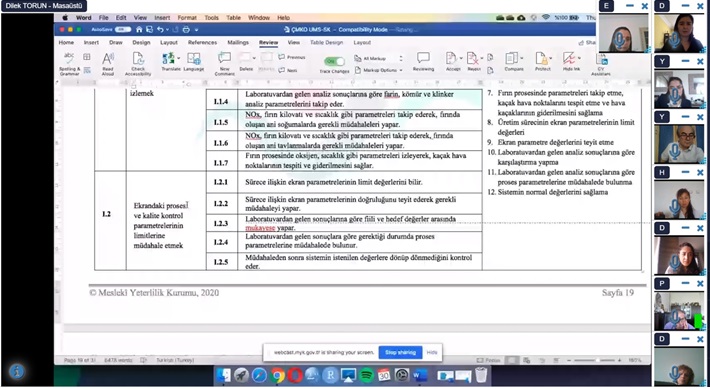This screenshot has height=389, width=710.
Task: Open the Language tool
Action: pyautogui.click(x=193, y=62)
